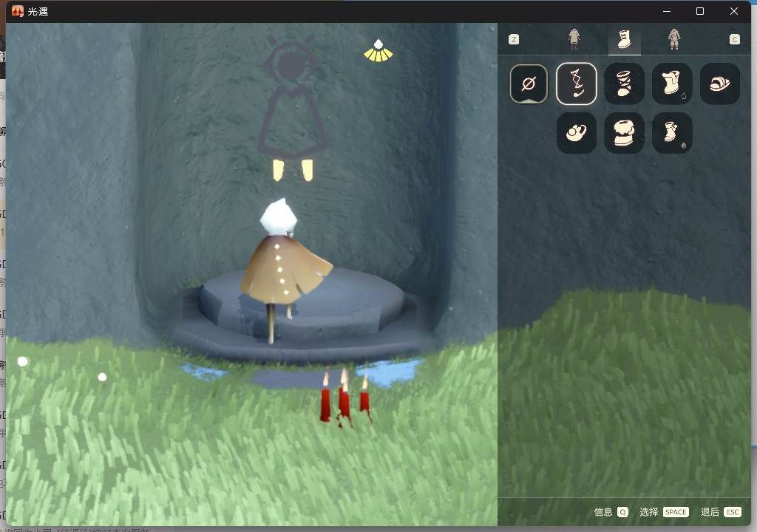Click the 选择 SPACE select button
This screenshot has width=757, height=532.
pos(664,512)
